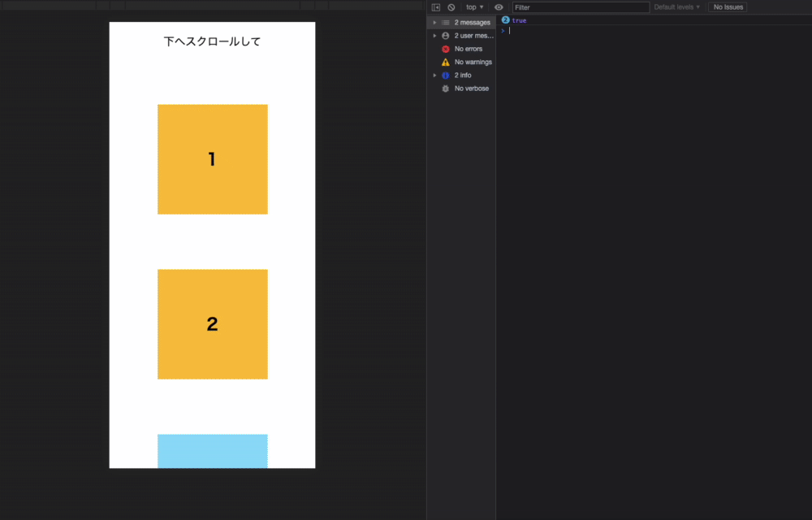Open the Default levels dropdown
The image size is (812, 520).
pos(677,7)
